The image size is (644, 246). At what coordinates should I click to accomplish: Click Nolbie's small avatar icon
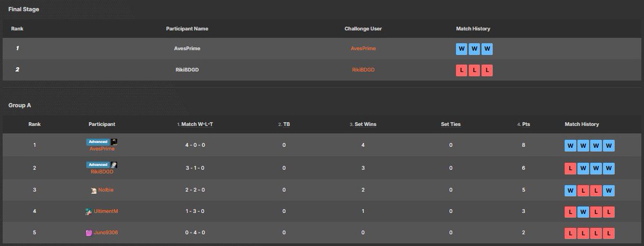click(x=94, y=190)
